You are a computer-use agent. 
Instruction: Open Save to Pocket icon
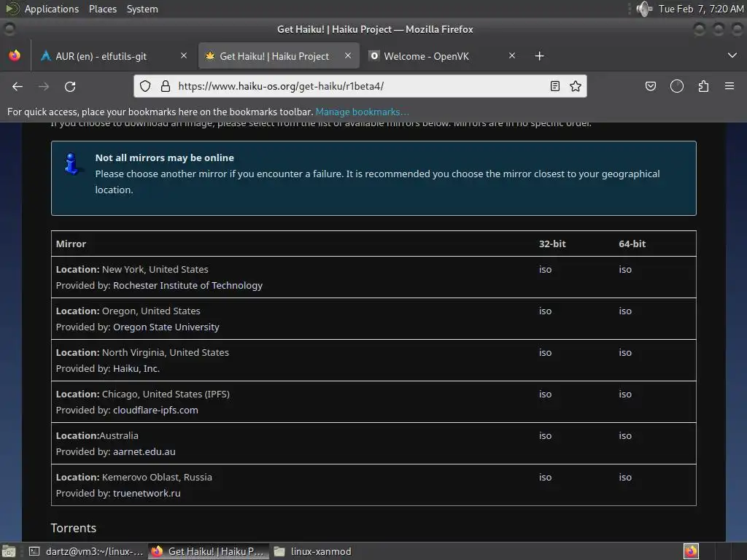651,86
